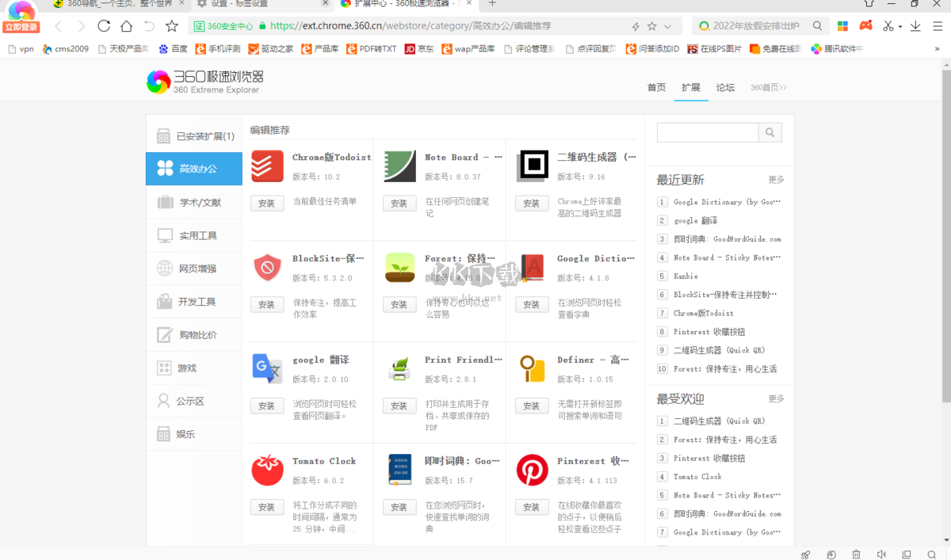Screen dimensions: 951x560
Task: Install the Tomato Clock extension
Action: point(267,508)
